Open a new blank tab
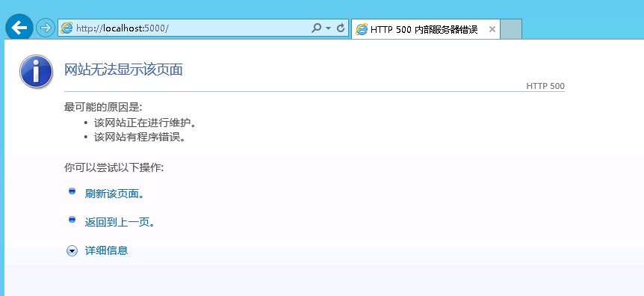 (x=511, y=29)
